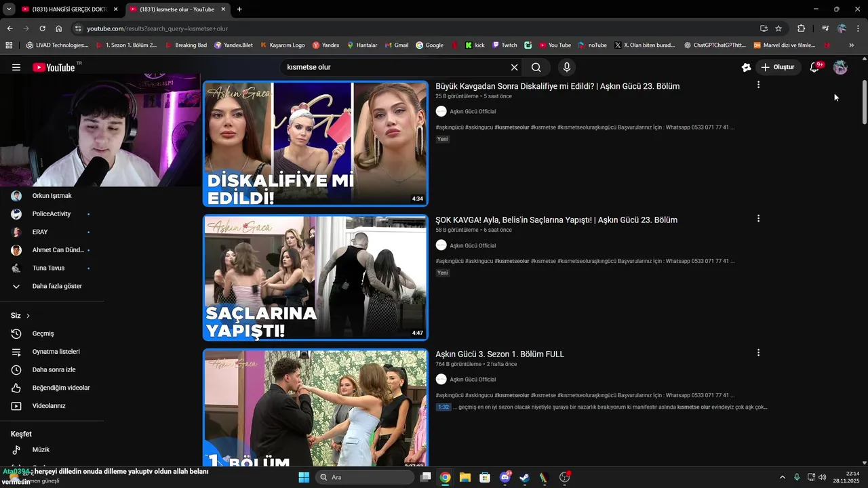Open taskbar volume speaker icon
The image size is (868, 488).
(823, 477)
